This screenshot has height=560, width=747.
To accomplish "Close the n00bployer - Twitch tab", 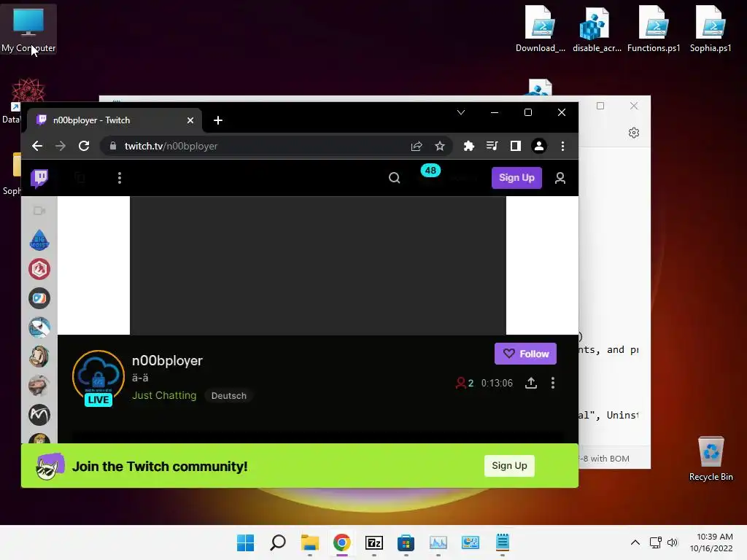I will click(190, 120).
